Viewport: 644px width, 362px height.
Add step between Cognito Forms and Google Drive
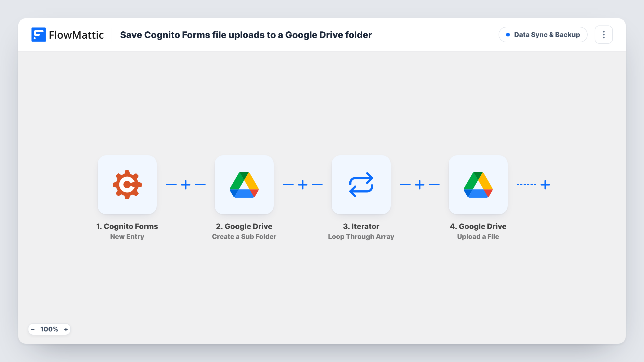186,185
